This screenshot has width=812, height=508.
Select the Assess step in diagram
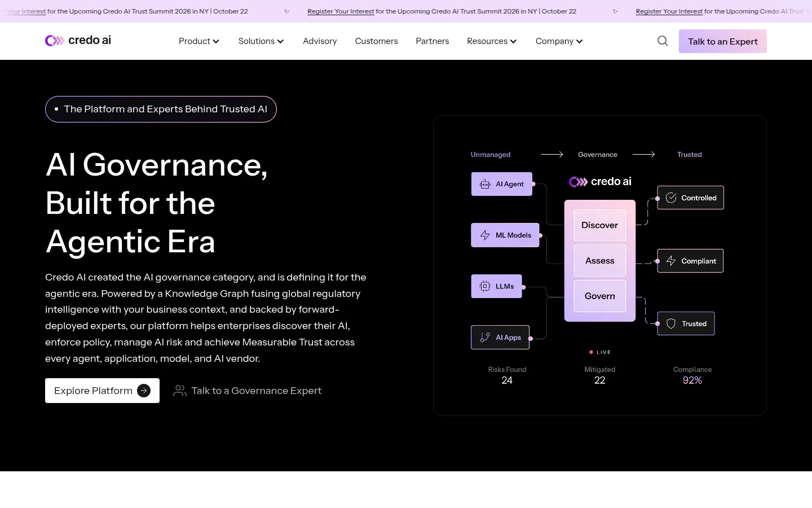[x=599, y=261]
